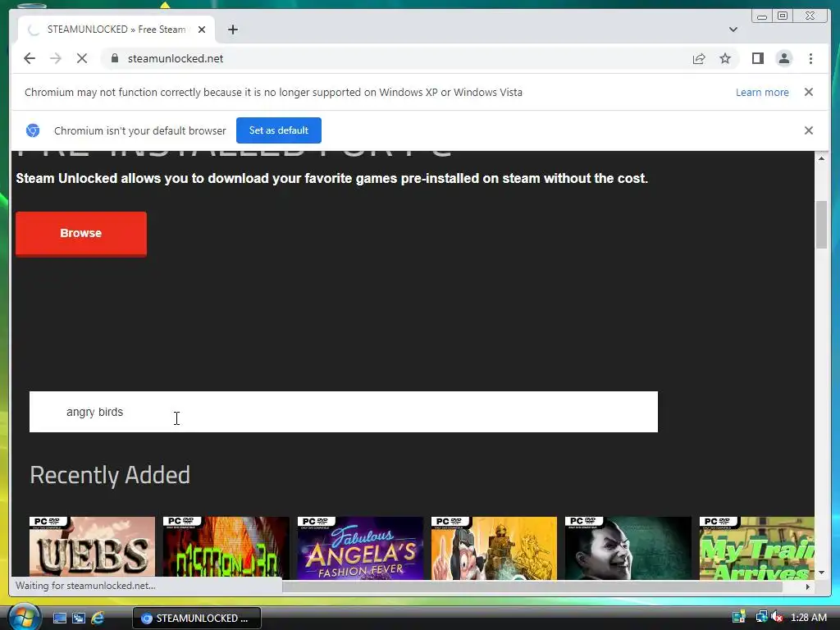Bookmark this tab with the star
This screenshot has width=840, height=630.
coord(725,58)
